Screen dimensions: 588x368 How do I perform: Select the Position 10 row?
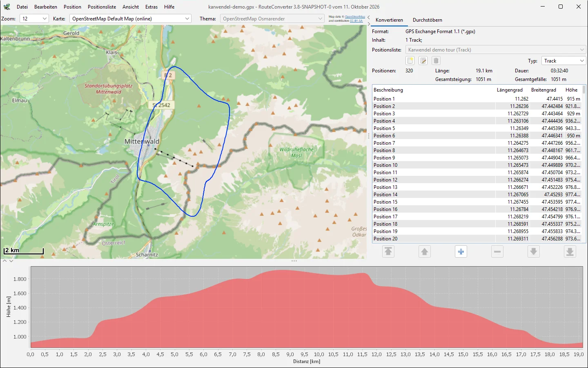pyautogui.click(x=477, y=165)
